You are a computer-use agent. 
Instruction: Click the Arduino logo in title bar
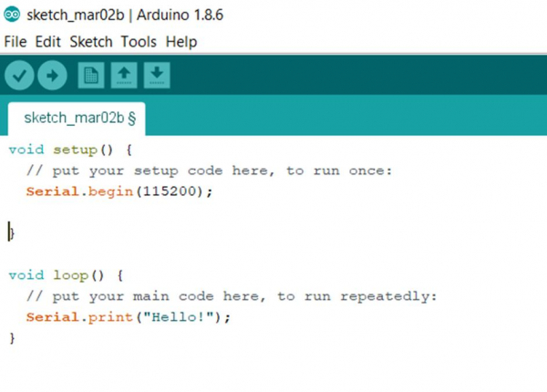(x=12, y=15)
